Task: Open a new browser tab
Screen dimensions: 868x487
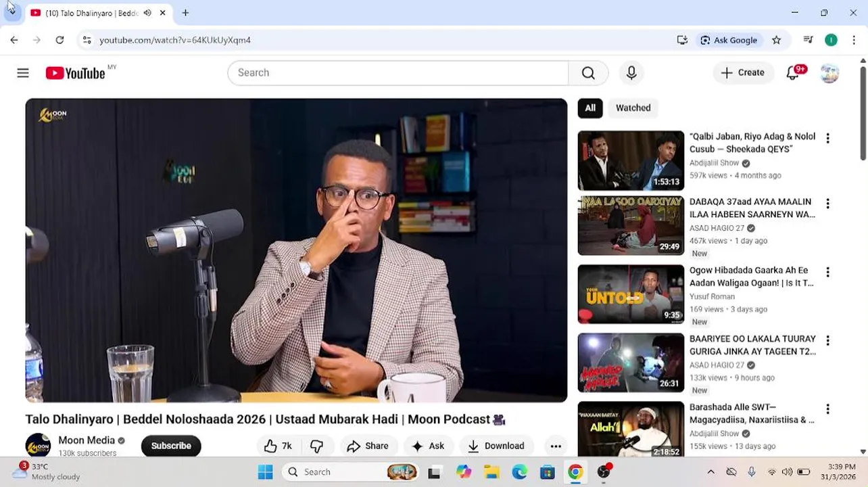Action: (185, 13)
